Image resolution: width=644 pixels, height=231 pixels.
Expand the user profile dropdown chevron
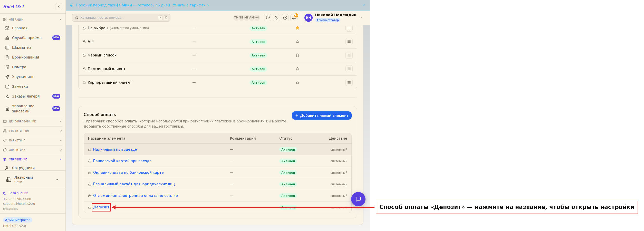click(x=361, y=18)
